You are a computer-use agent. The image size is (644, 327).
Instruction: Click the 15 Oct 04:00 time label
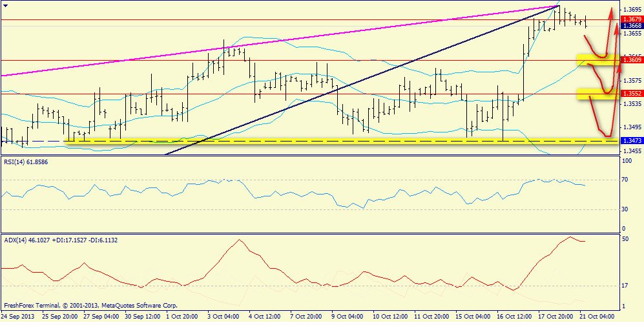(473, 317)
